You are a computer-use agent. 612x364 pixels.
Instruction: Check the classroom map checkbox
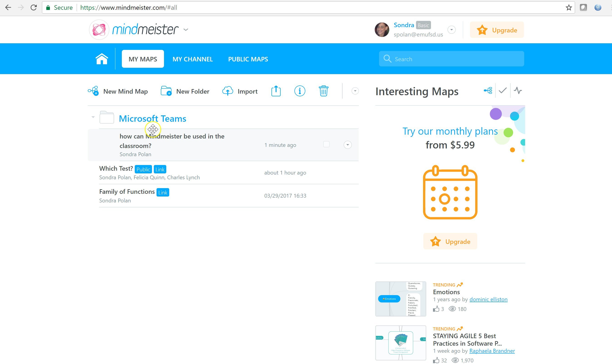[x=326, y=144]
